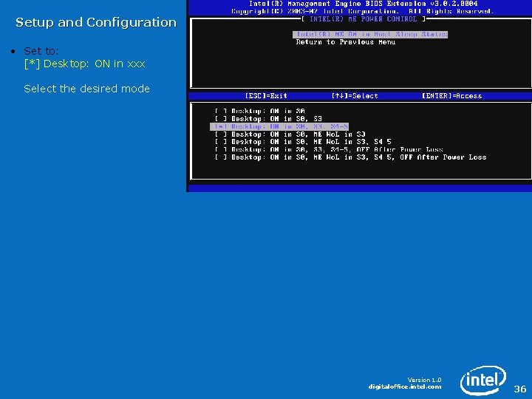Screen dimensions: 532x399
Task: Select 'Desktop: ON in S0' option
Action: tap(259, 111)
